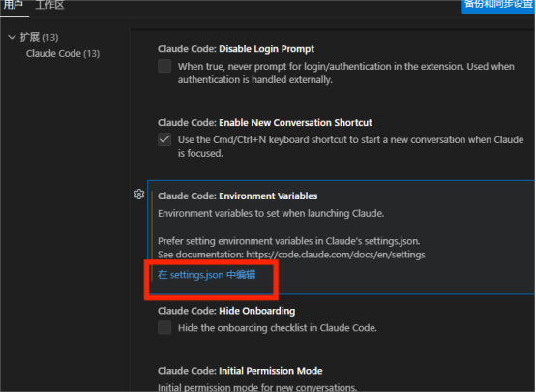Select the Enable New Conversation Shortcut title

(265, 123)
